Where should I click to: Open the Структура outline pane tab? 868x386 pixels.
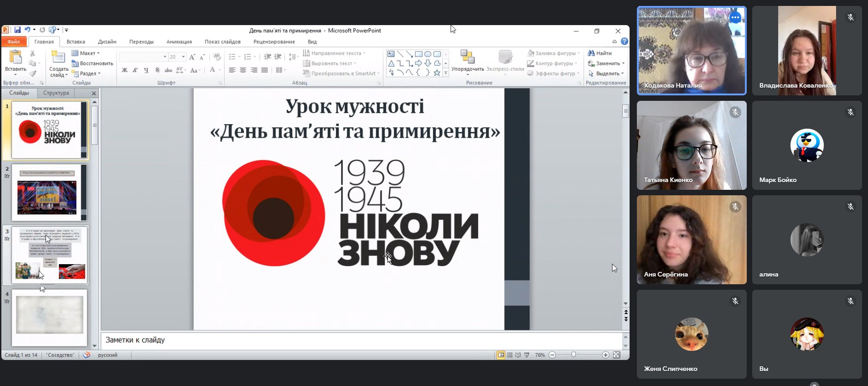click(56, 93)
